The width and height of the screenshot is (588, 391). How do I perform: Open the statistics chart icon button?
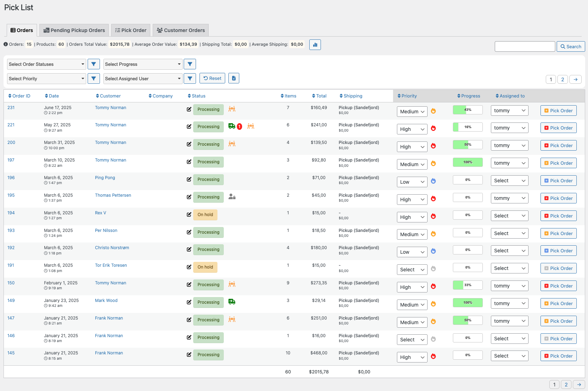click(x=315, y=45)
